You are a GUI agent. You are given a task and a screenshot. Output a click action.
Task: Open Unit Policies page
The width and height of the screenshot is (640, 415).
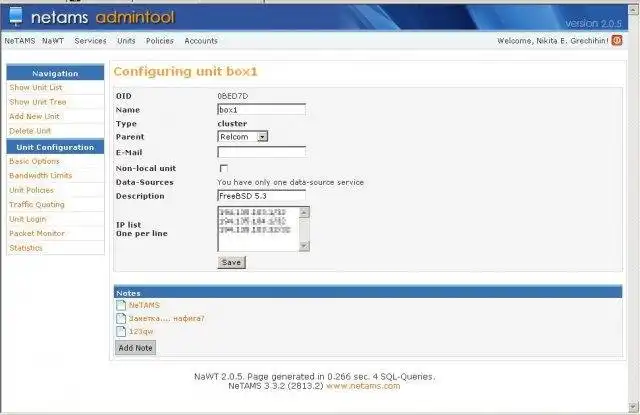pyautogui.click(x=31, y=190)
